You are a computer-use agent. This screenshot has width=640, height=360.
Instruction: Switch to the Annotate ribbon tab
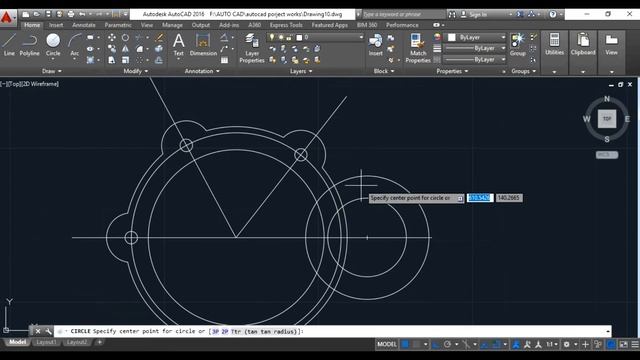[84, 25]
